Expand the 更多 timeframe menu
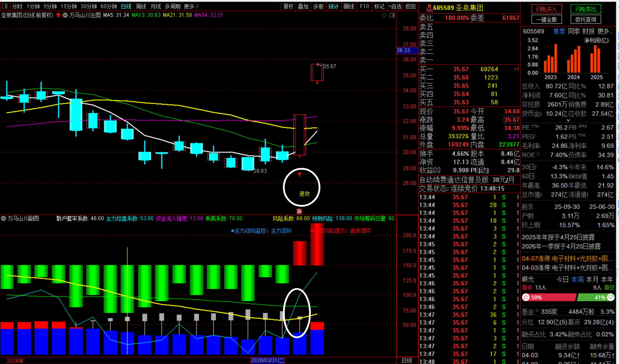 (191, 6)
